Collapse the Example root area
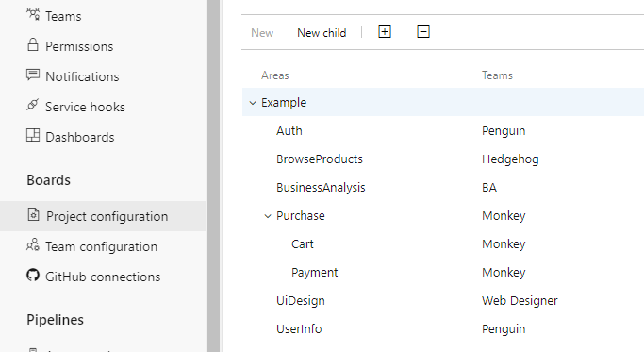 click(253, 103)
